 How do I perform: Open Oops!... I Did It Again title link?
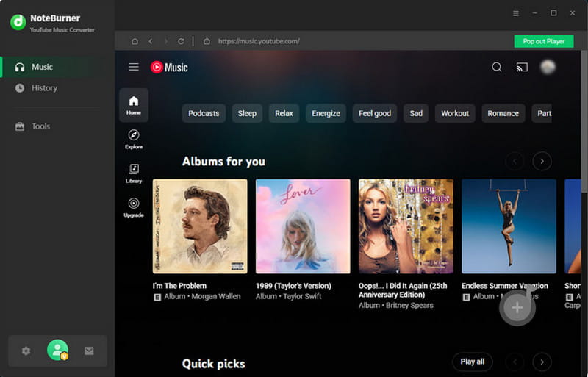pos(403,290)
